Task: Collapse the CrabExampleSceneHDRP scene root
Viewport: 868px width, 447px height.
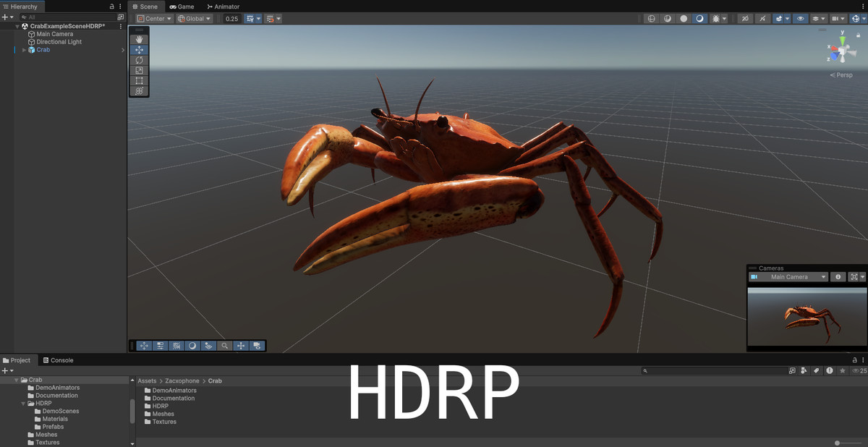Action: pos(17,26)
